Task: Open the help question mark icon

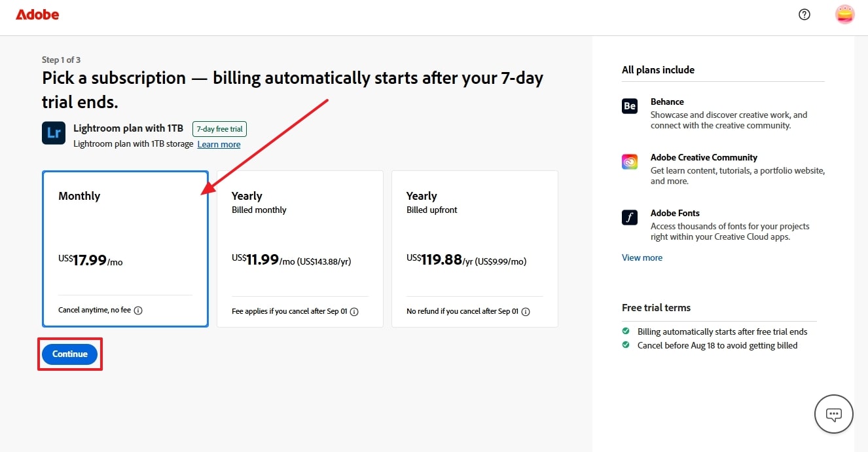Action: [x=805, y=14]
